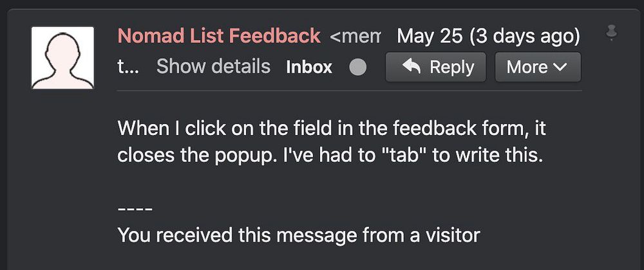The height and width of the screenshot is (270, 644).
Task: Click the sender avatar placeholder image
Action: [62, 58]
